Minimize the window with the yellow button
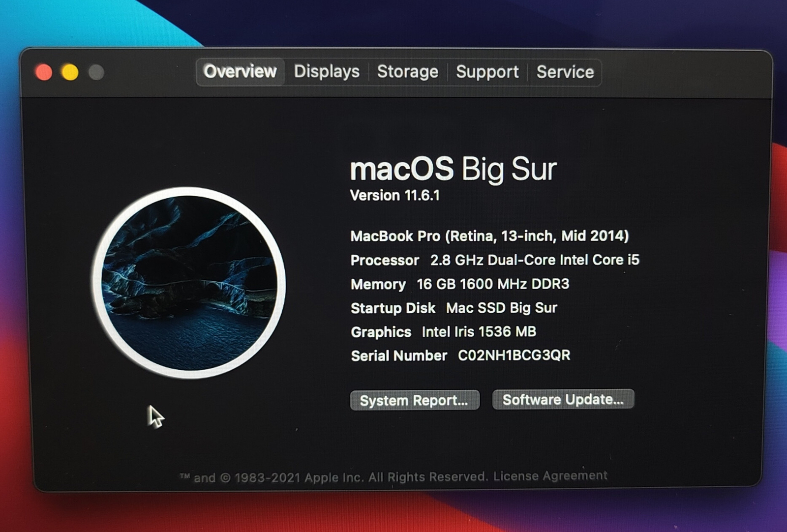This screenshot has height=532, width=787. (x=70, y=72)
